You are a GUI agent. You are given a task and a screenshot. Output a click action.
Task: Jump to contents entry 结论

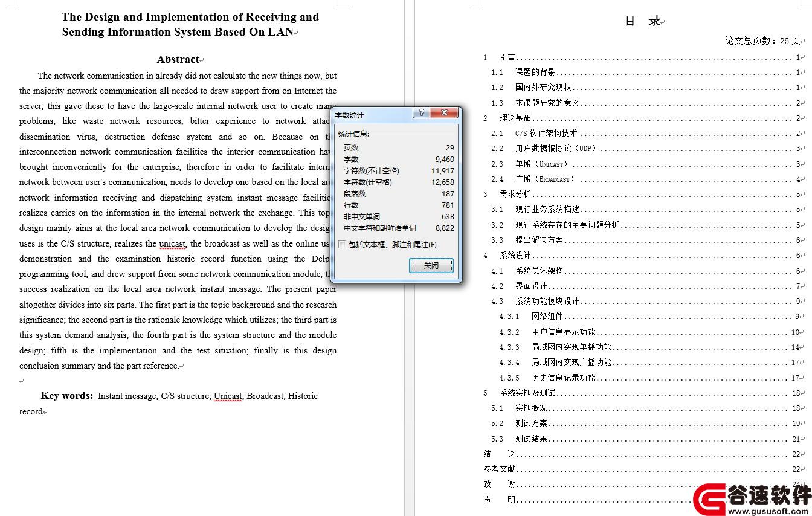(x=643, y=454)
